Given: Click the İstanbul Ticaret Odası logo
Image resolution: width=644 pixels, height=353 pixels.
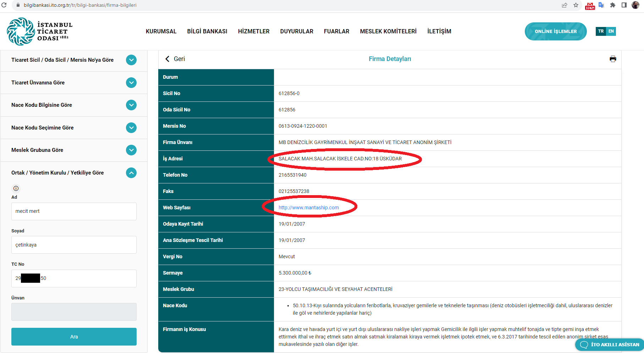Looking at the screenshot, I should tap(40, 31).
